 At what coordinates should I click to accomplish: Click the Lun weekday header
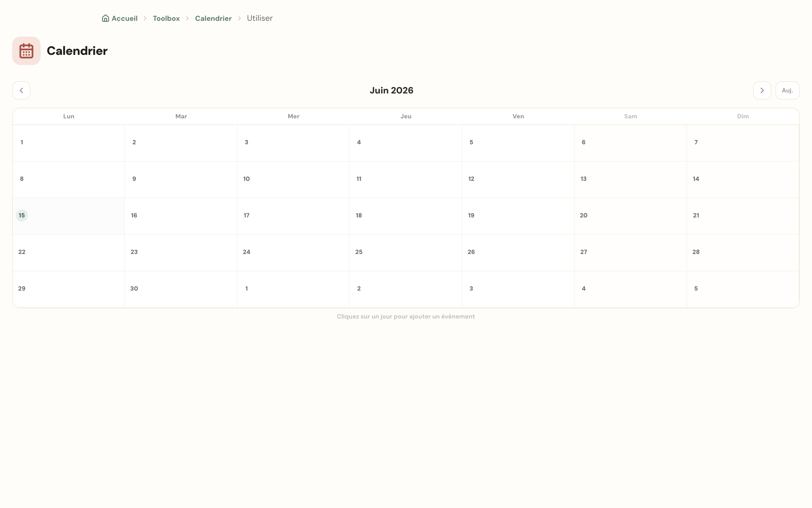tap(69, 116)
